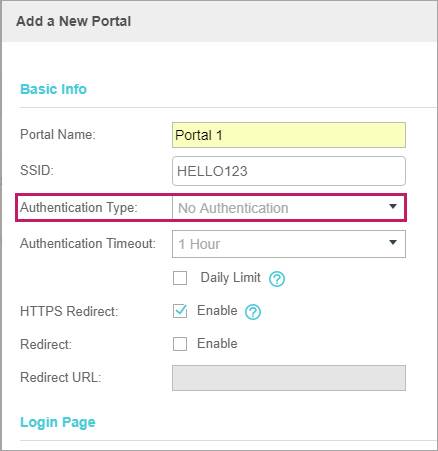438x451 pixels.
Task: Click the Authentication Timeout label
Action: 88,244
